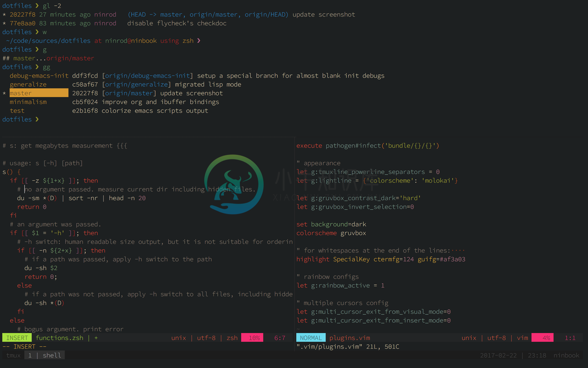
Task: Click the g:lightline colorscheme molokai line
Action: point(377,181)
